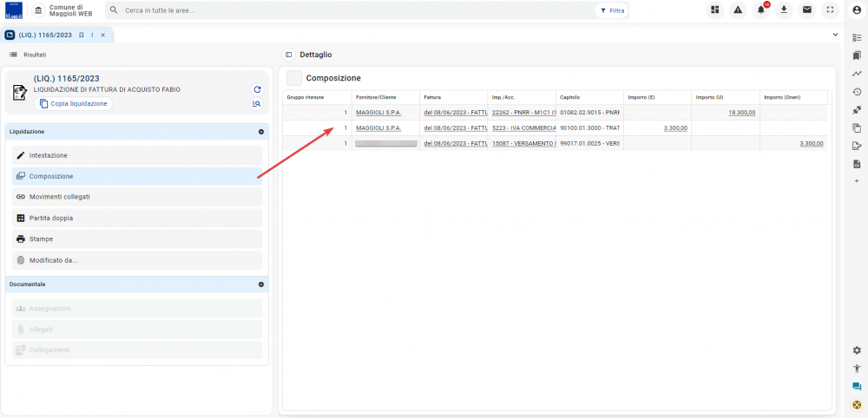Close the (LIQ.) 1165/2023 tab
868x418 pixels.
pyautogui.click(x=102, y=35)
